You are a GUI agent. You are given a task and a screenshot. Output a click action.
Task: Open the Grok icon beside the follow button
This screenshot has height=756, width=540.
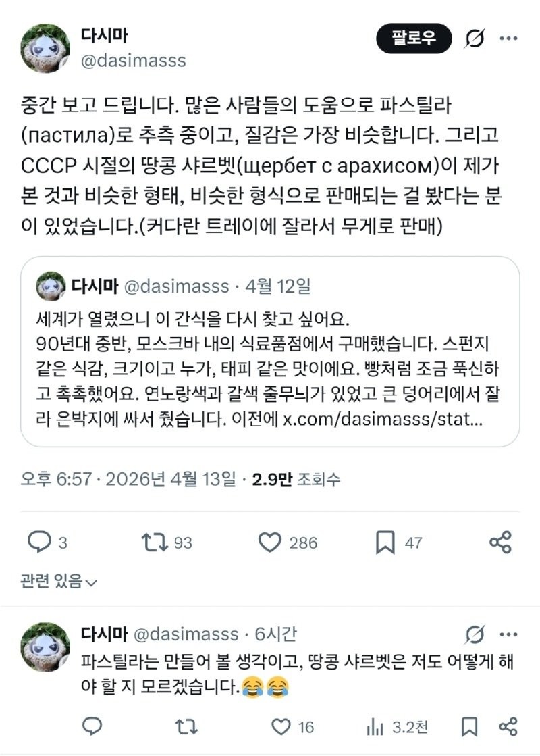point(475,40)
